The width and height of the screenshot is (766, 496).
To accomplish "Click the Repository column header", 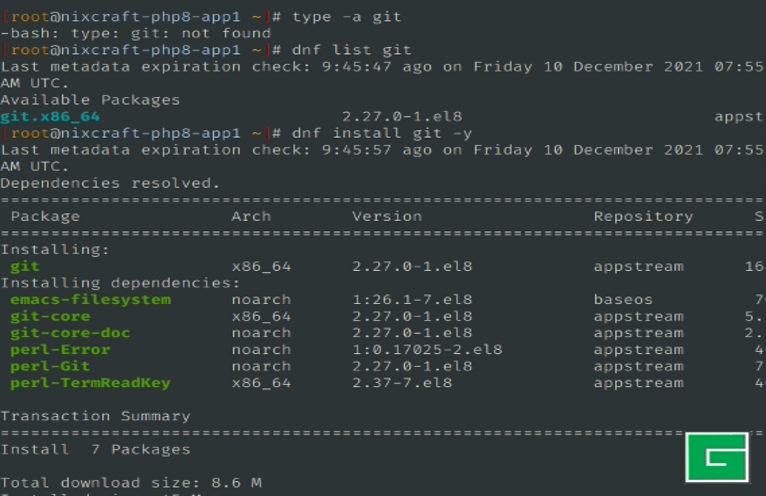I will (x=643, y=216).
